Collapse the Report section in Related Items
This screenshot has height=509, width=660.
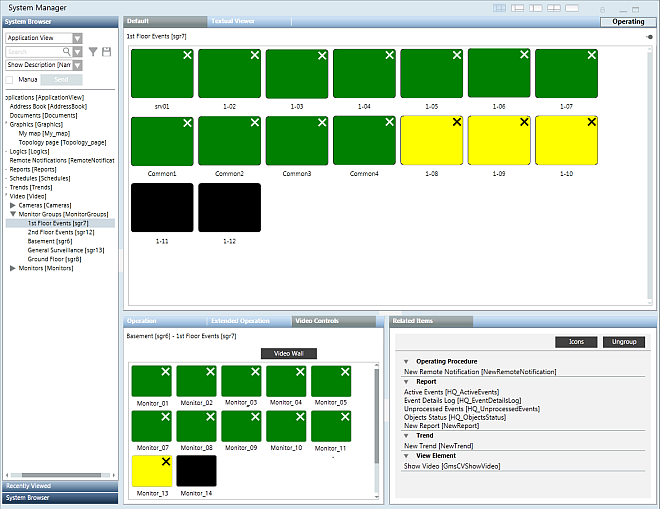(407, 381)
